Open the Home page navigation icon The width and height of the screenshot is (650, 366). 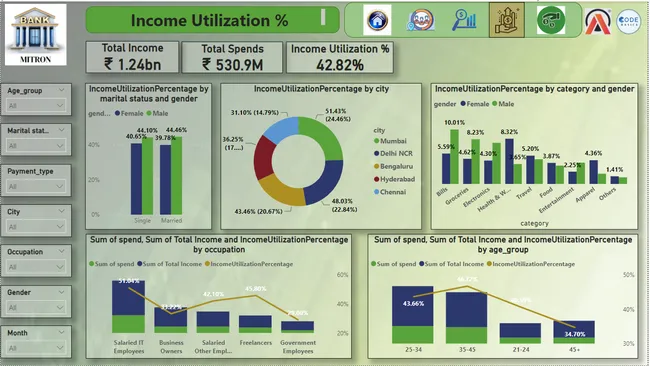[377, 20]
